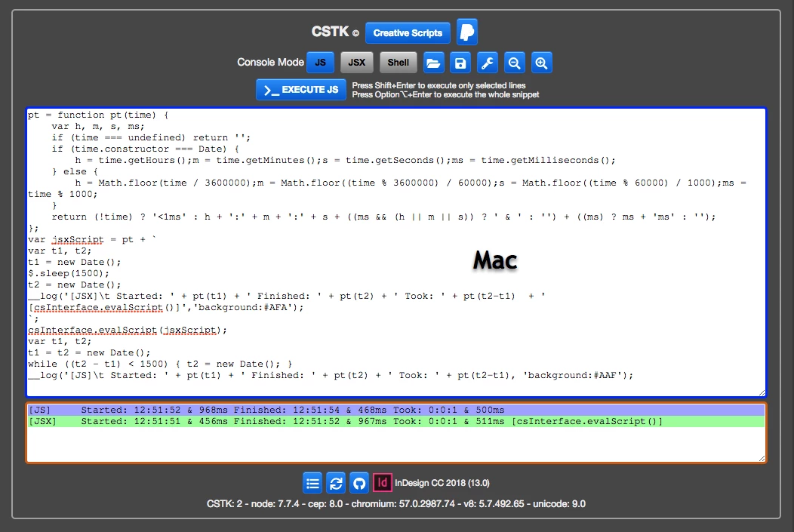
Task: Click the 'Console Mode' label
Action: coord(270,63)
